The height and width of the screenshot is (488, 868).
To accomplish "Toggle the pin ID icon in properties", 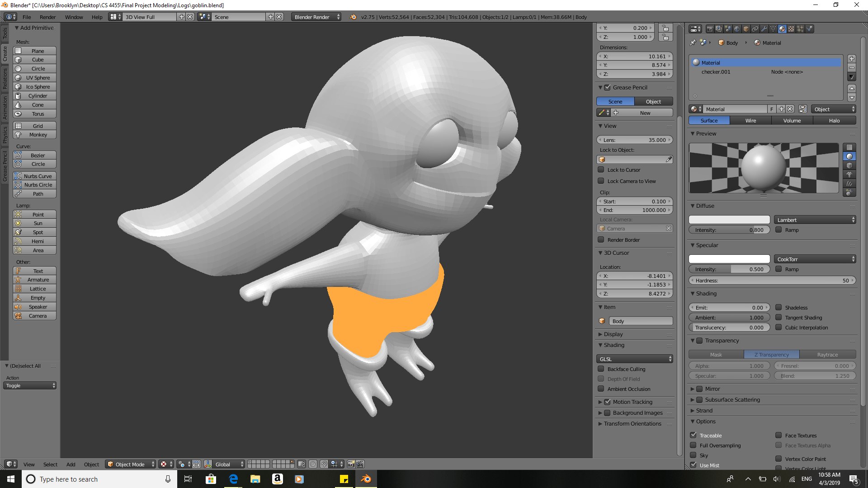I will [693, 42].
